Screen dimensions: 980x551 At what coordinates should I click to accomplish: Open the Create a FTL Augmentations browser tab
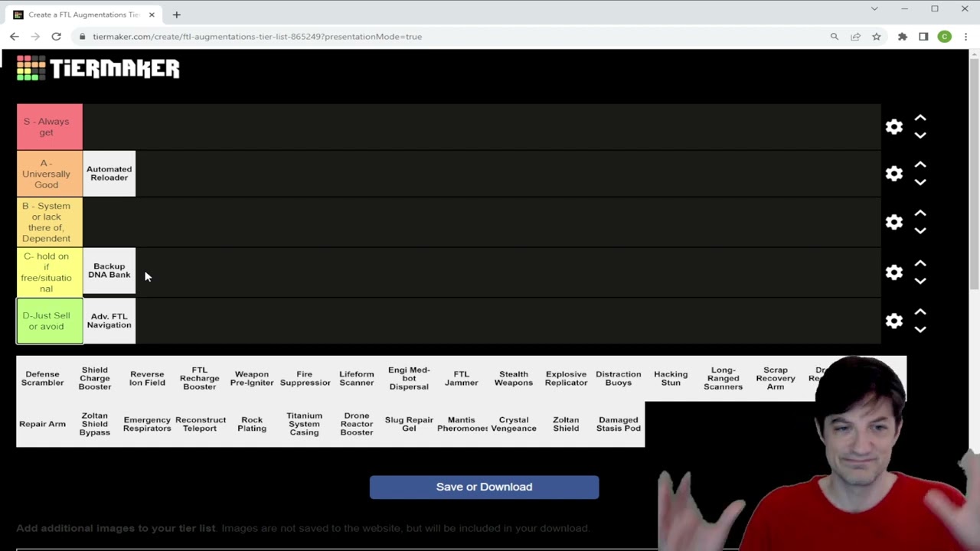click(84, 15)
